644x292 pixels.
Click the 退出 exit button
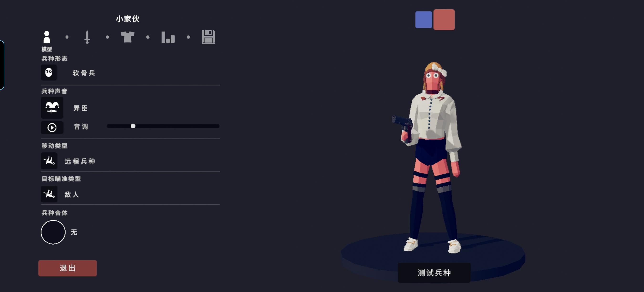(x=68, y=268)
